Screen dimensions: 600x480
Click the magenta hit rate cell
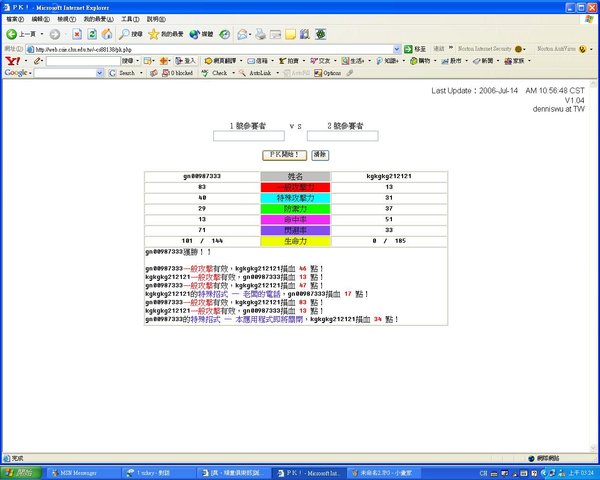(295, 219)
